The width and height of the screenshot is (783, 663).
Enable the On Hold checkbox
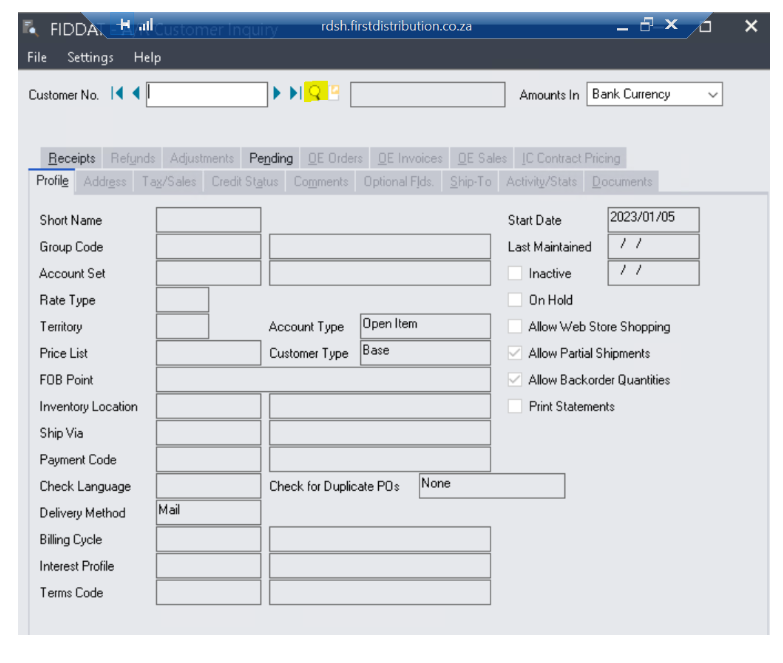coord(515,300)
